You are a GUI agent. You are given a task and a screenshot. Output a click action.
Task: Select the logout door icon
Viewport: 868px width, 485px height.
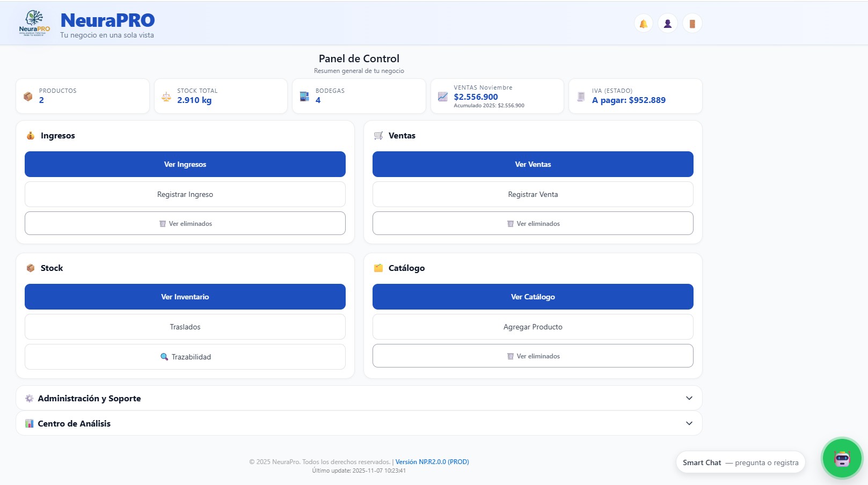pyautogui.click(x=692, y=23)
